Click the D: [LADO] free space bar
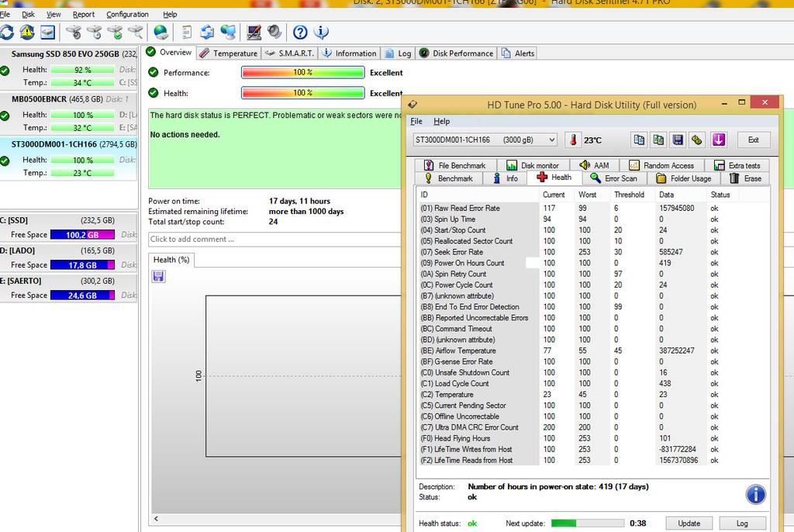Screen dimensions: 794x532 (x=82, y=265)
